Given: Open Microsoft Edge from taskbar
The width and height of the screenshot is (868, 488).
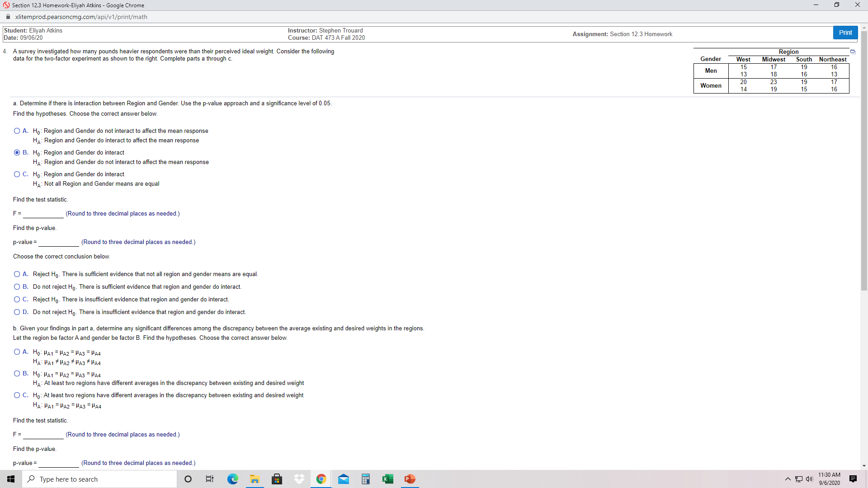Looking at the screenshot, I should [232, 479].
